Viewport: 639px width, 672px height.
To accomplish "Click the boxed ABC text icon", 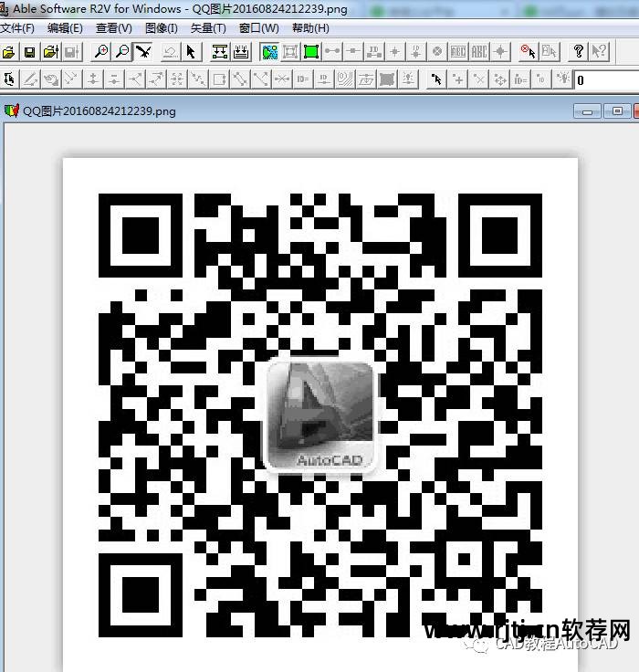I will click(x=458, y=52).
